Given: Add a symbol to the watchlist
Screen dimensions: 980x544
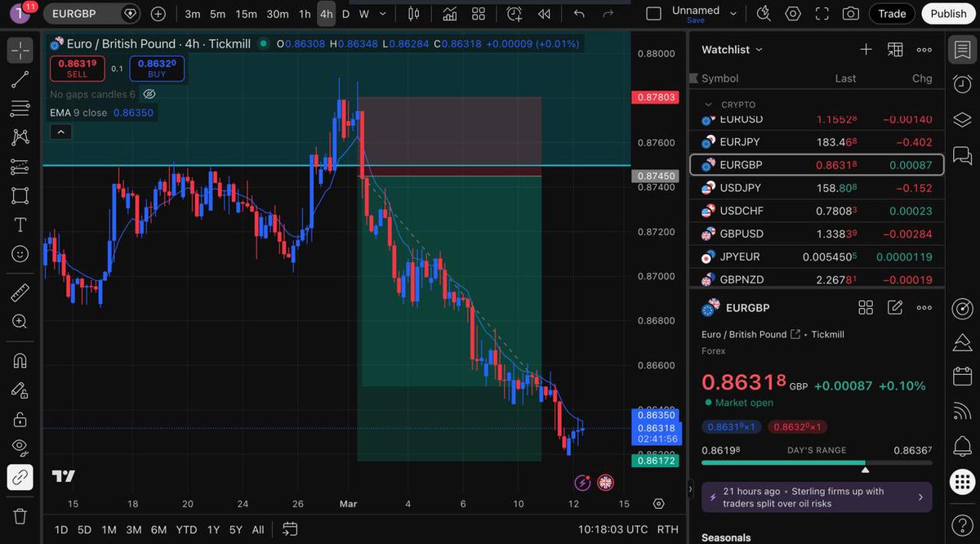Looking at the screenshot, I should pyautogui.click(x=866, y=50).
